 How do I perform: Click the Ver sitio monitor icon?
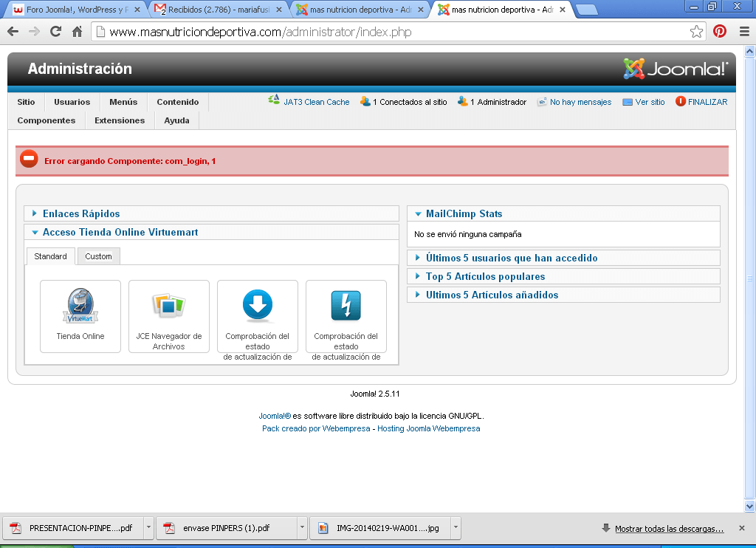click(628, 102)
